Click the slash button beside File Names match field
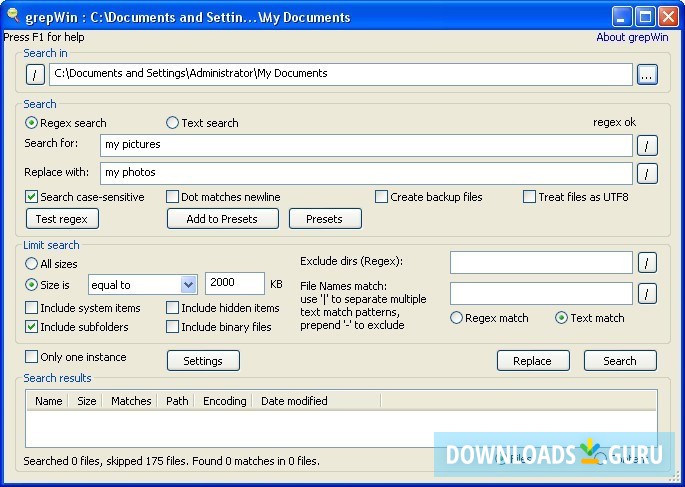 [647, 294]
